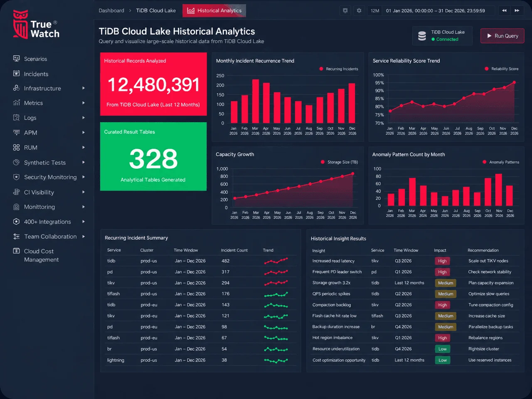532x399 pixels.
Task: Click the TiDB Cloud Lake database icon
Action: point(422,36)
